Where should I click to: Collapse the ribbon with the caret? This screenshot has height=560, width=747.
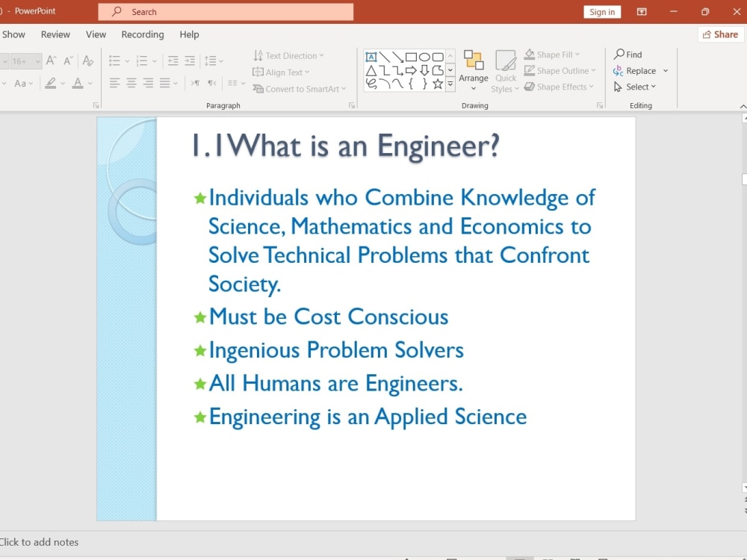743,106
